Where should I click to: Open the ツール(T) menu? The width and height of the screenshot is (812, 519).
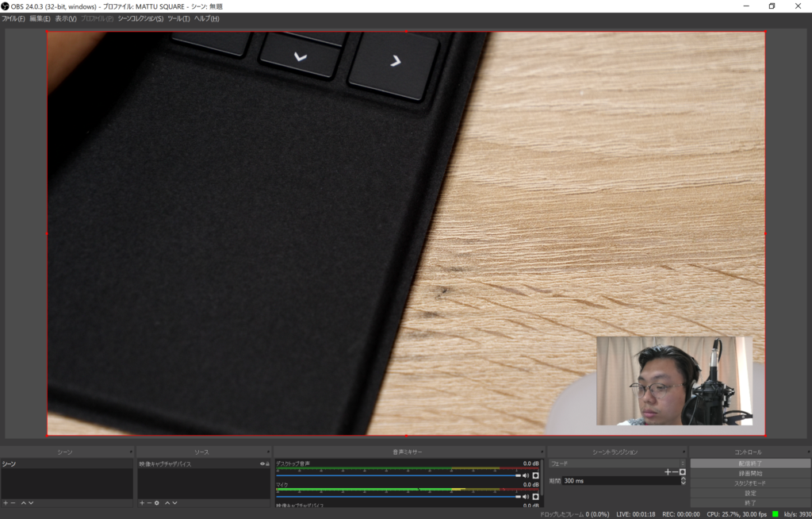(178, 19)
